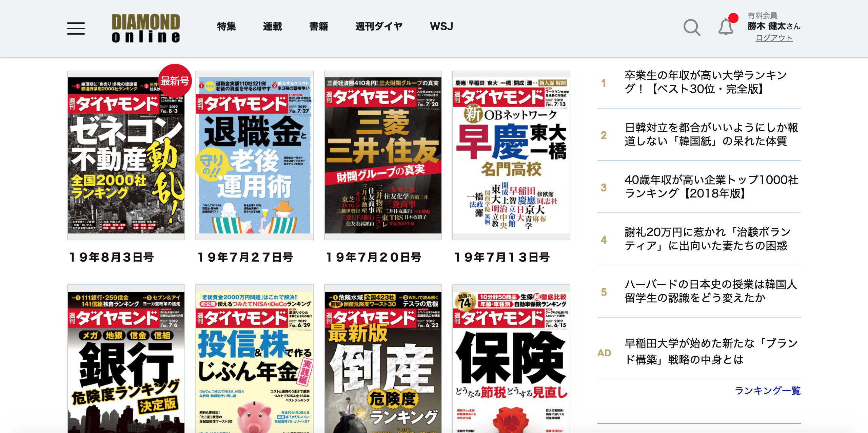Click the Diamond Online logo
Viewport: 868px width, 433px height.
[x=146, y=28]
